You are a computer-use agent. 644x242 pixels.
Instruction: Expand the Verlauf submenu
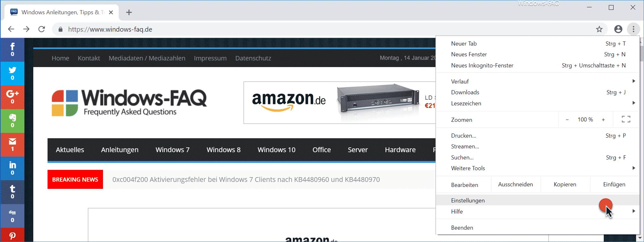pyautogui.click(x=538, y=81)
